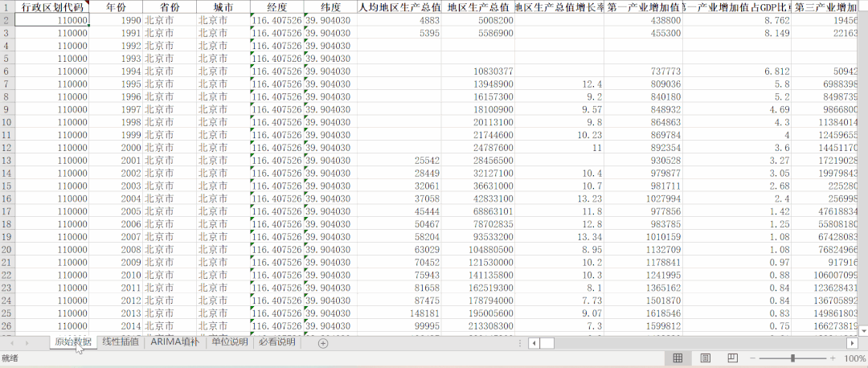Image resolution: width=868 pixels, height=368 pixels.
Task: Select the 经度 header cell
Action: tap(276, 6)
